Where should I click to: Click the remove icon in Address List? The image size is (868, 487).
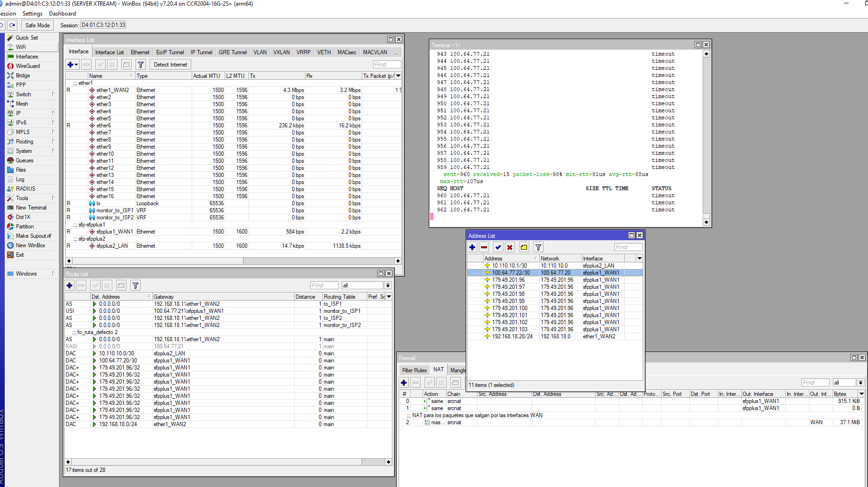point(484,247)
